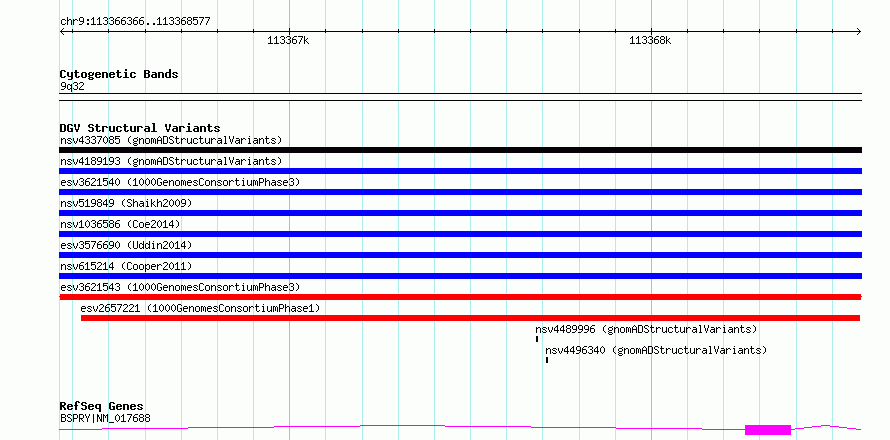Click the esv3621540 blue variant bar
This screenshot has height=440, width=890.
point(460,192)
